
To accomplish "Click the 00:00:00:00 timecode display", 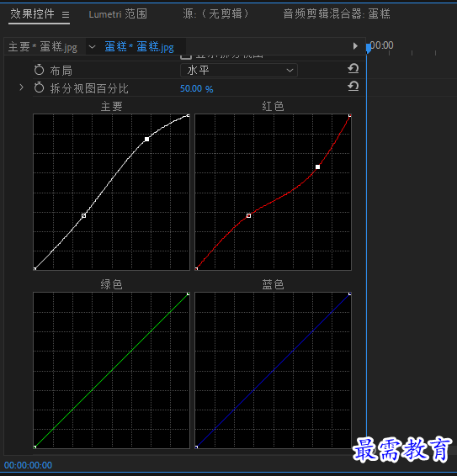I will click(x=28, y=465).
